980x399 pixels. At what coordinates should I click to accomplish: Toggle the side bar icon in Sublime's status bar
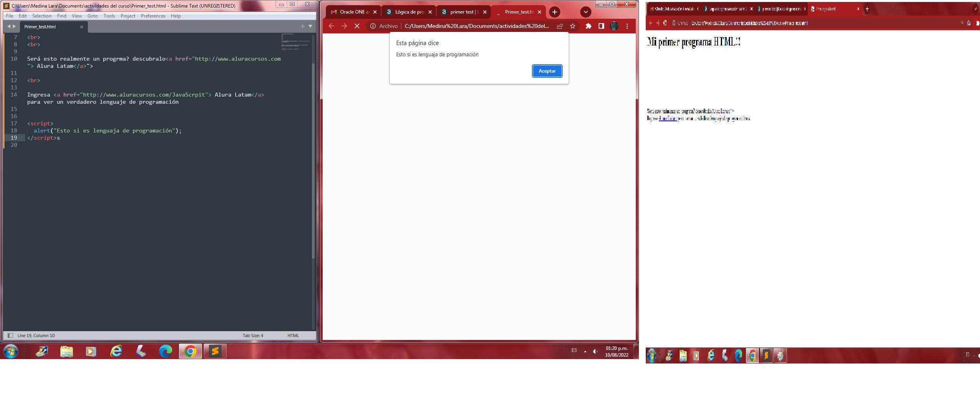coord(10,336)
